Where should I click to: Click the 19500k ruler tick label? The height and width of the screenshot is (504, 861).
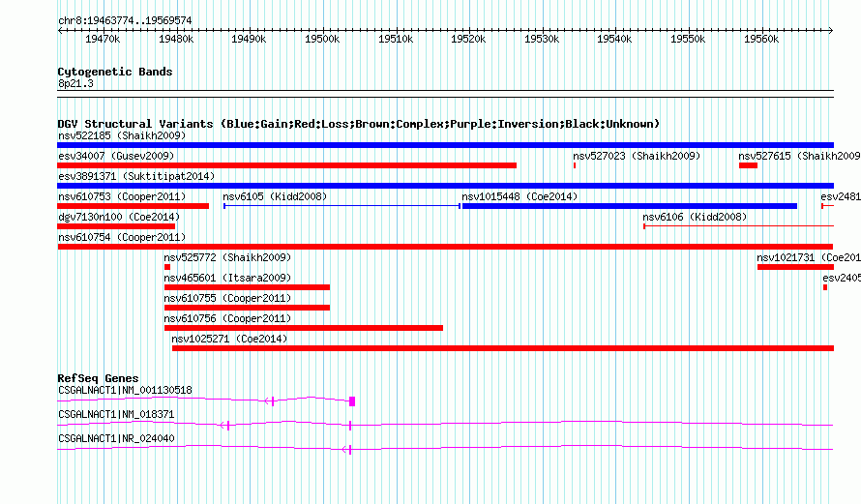(x=322, y=40)
